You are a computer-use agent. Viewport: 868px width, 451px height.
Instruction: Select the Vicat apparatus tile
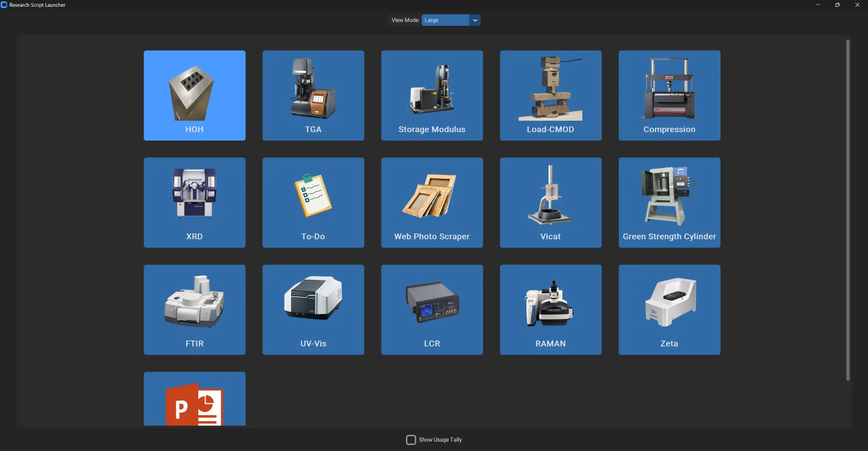coord(550,202)
